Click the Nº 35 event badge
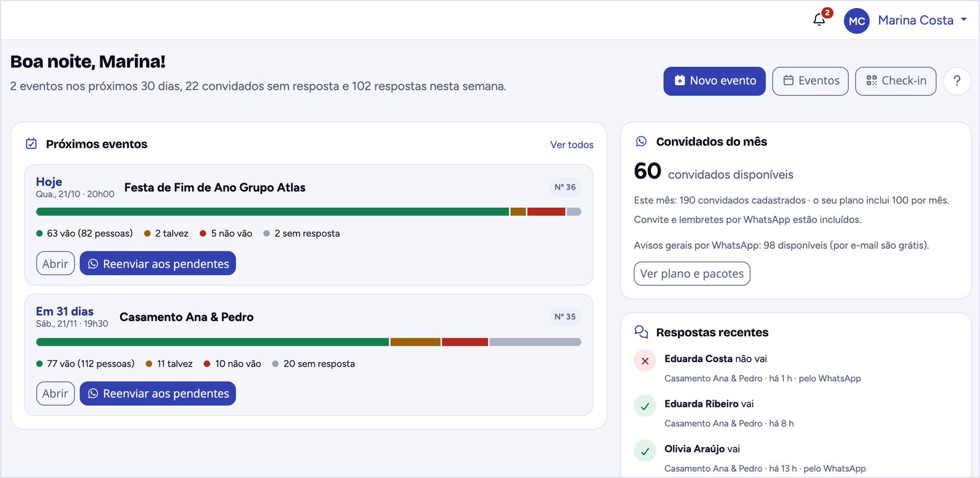Screen dimensions: 980x478 (x=565, y=317)
